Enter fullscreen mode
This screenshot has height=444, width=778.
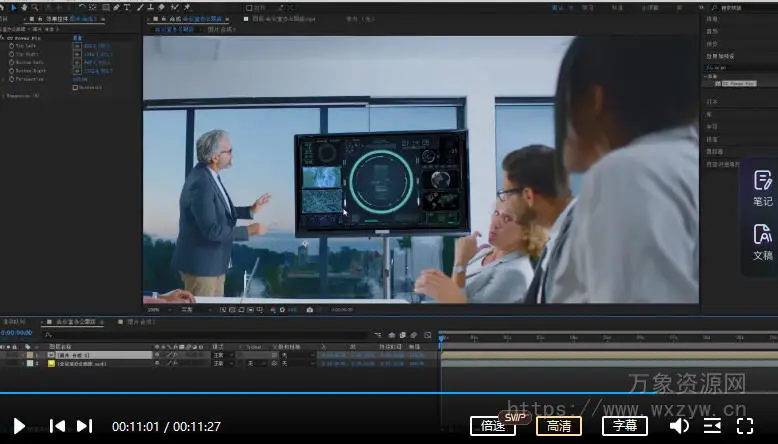coord(745,426)
